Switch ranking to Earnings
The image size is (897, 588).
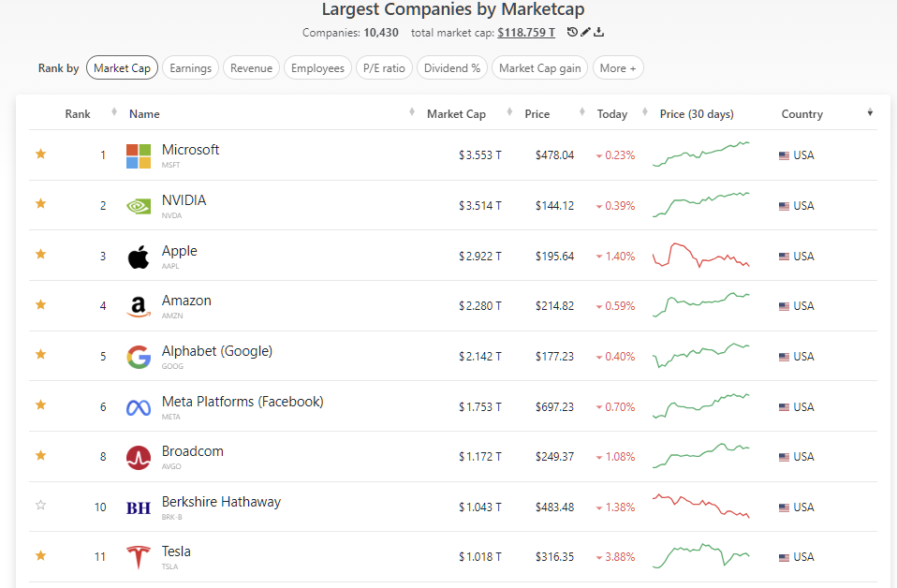190,67
